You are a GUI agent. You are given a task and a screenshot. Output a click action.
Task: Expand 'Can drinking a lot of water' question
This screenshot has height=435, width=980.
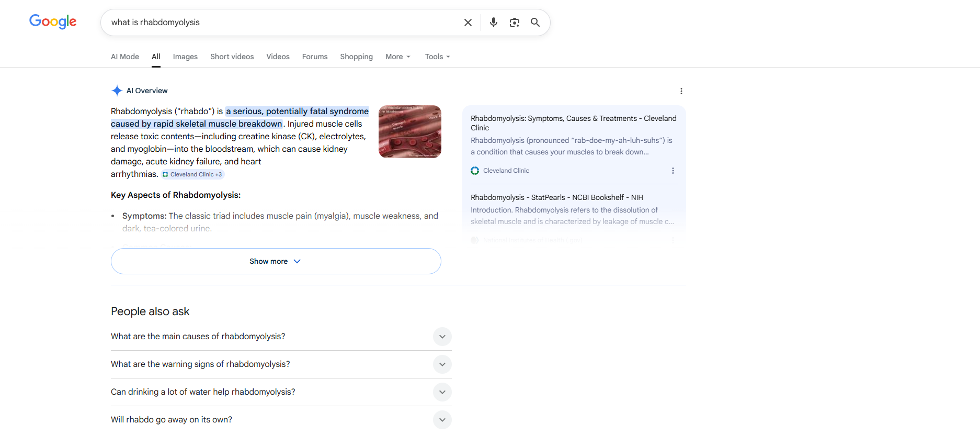coord(442,392)
